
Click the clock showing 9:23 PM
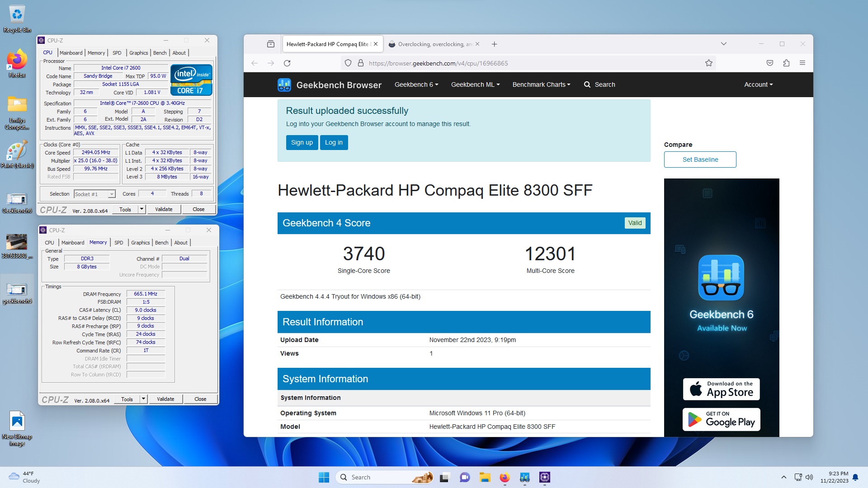click(x=835, y=477)
